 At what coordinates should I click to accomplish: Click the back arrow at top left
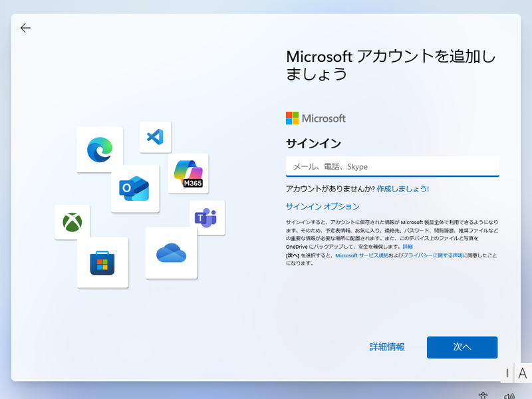click(25, 28)
